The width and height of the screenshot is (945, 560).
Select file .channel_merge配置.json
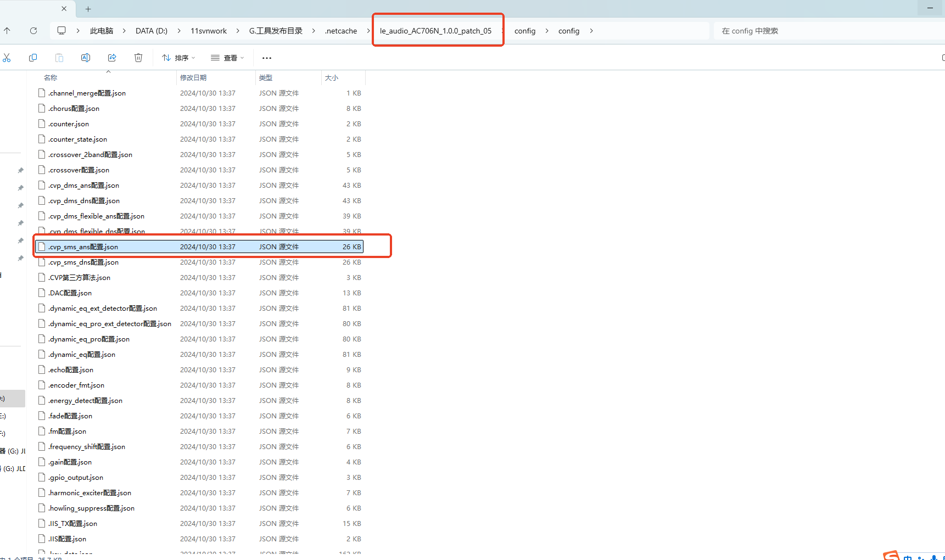199,93
